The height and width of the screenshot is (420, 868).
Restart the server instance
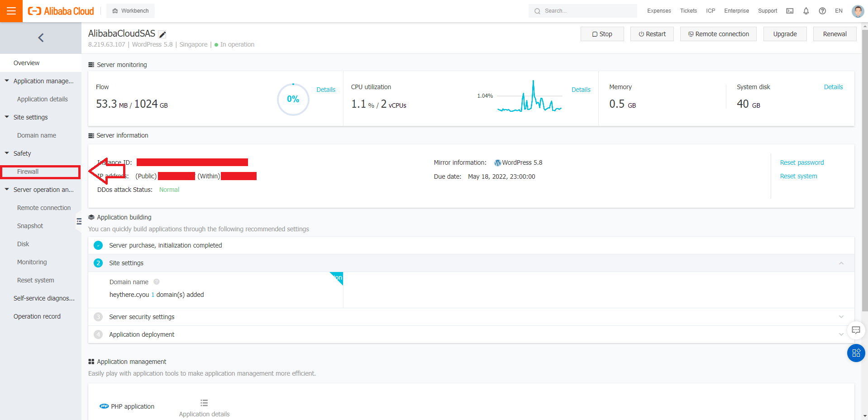652,34
